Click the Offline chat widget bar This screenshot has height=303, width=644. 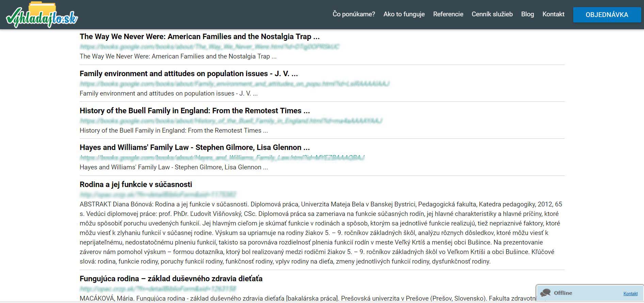click(585, 293)
